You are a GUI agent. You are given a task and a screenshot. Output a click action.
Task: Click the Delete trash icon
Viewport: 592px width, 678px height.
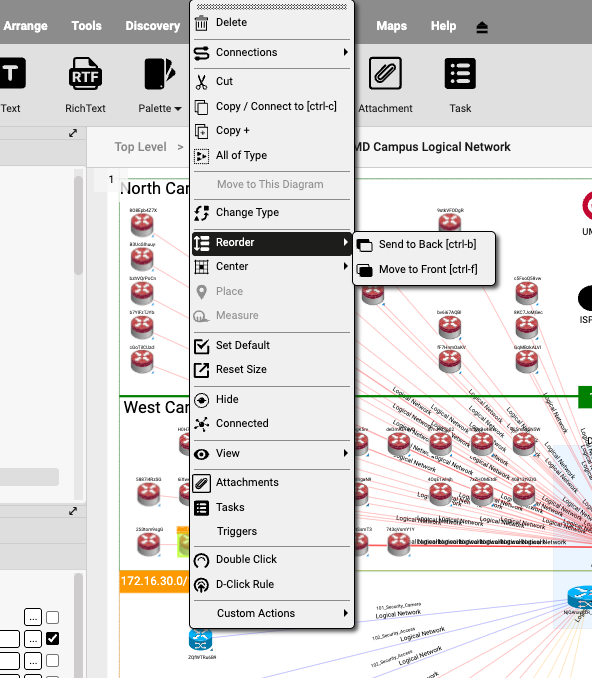[x=201, y=22]
